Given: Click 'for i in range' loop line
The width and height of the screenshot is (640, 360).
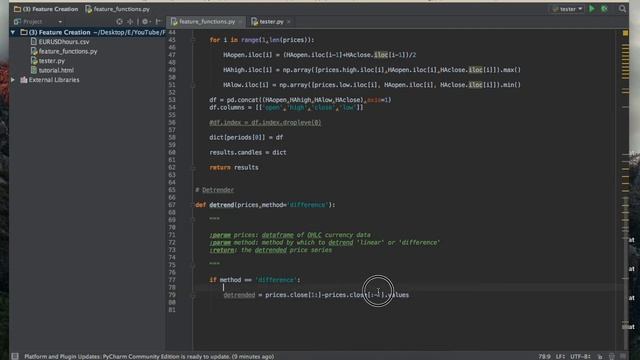Looking at the screenshot, I should pos(262,40).
